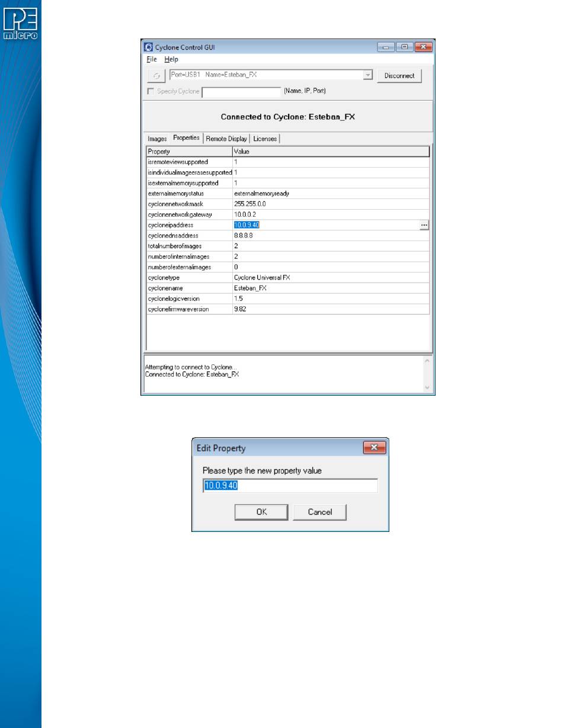The width and height of the screenshot is (563, 728).
Task: Minimize the Cyclone Control GUI window
Action: (x=386, y=47)
